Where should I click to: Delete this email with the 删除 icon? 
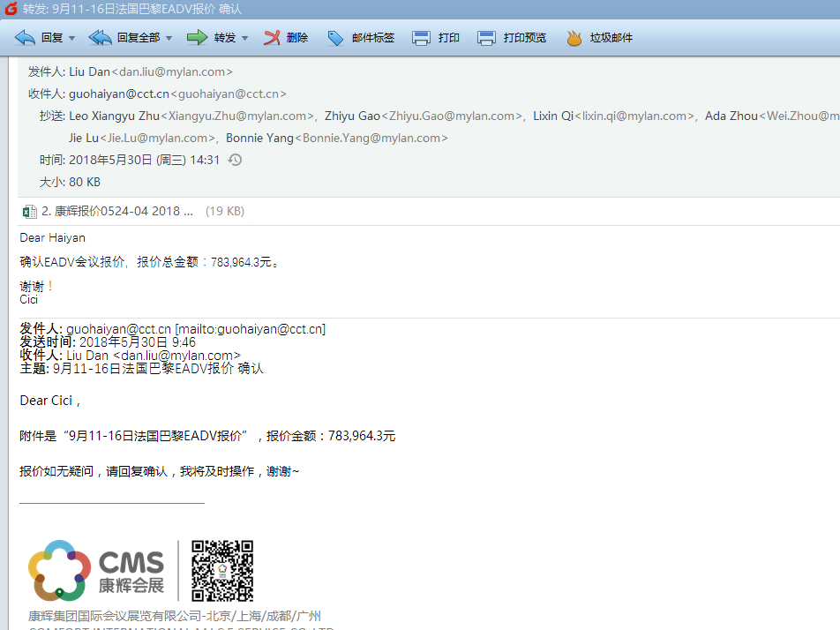point(273,38)
